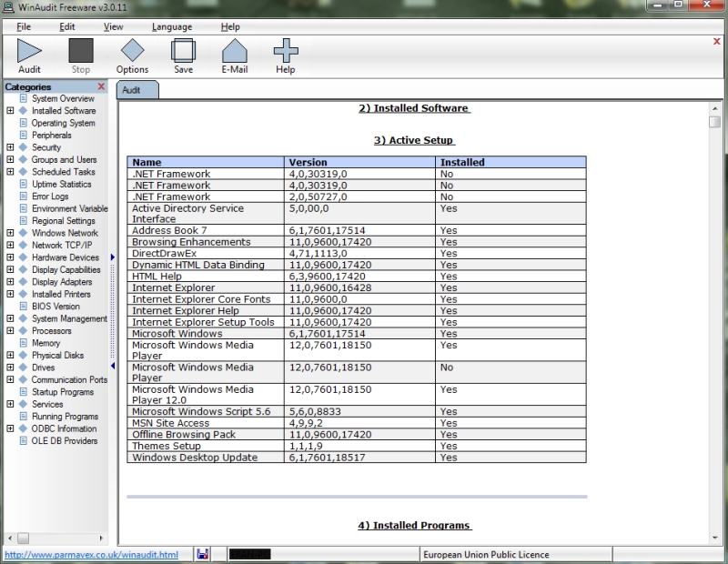Click the Installed Software diamond icon
This screenshot has height=564, width=728.
(x=24, y=110)
